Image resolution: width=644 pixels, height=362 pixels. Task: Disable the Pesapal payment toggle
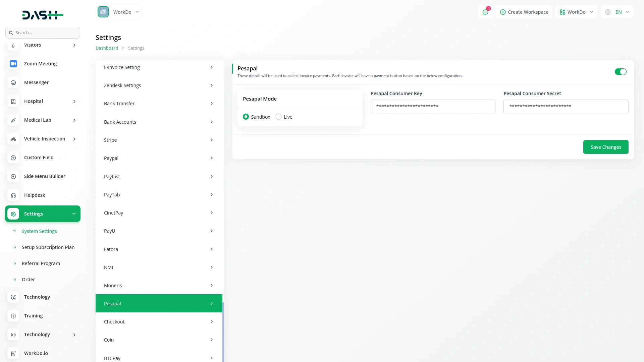tap(620, 72)
